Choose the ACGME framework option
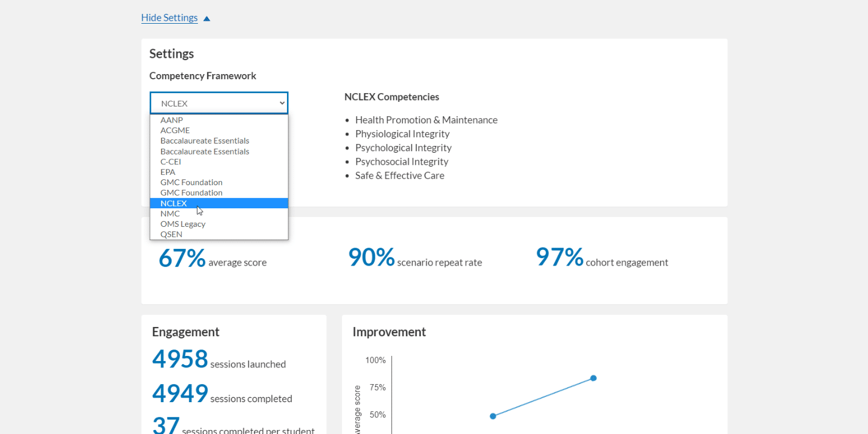 pyautogui.click(x=219, y=130)
